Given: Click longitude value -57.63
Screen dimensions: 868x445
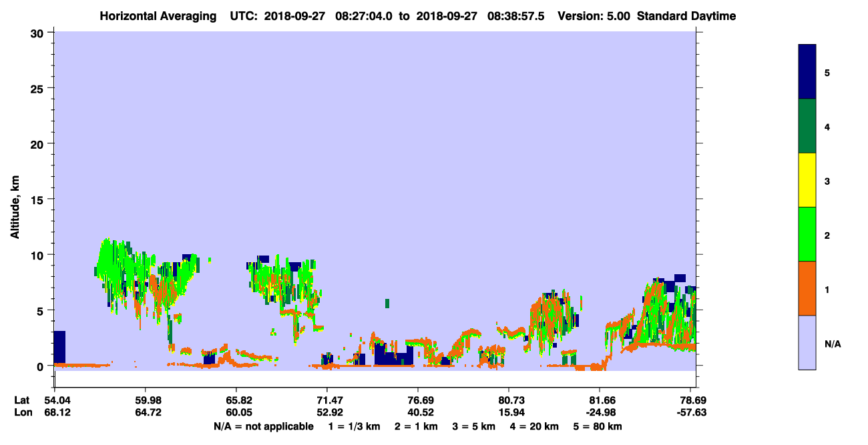Looking at the screenshot, I should (x=690, y=413).
